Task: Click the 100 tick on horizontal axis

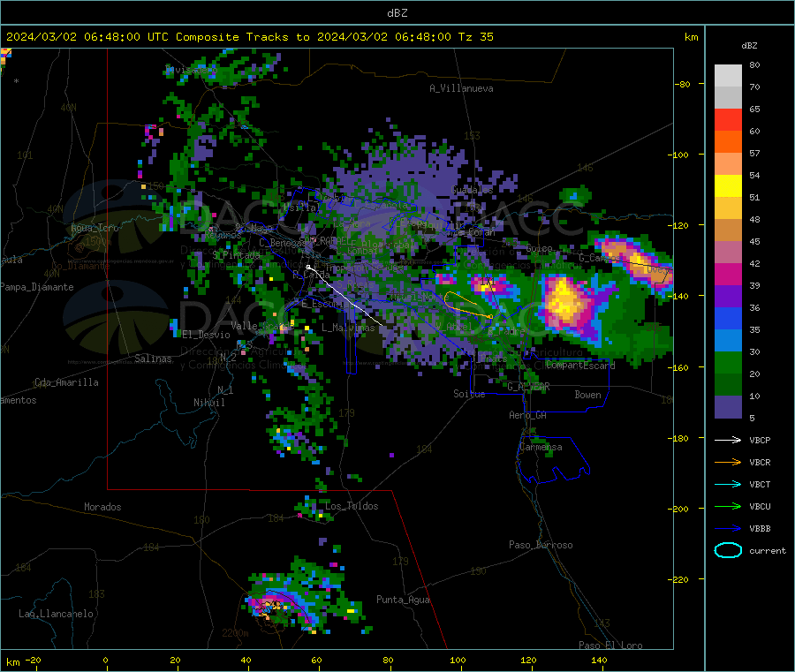Action: (458, 660)
